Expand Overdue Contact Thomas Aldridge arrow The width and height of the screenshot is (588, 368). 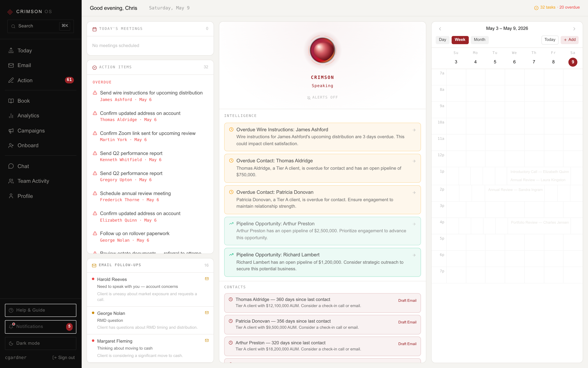(414, 161)
